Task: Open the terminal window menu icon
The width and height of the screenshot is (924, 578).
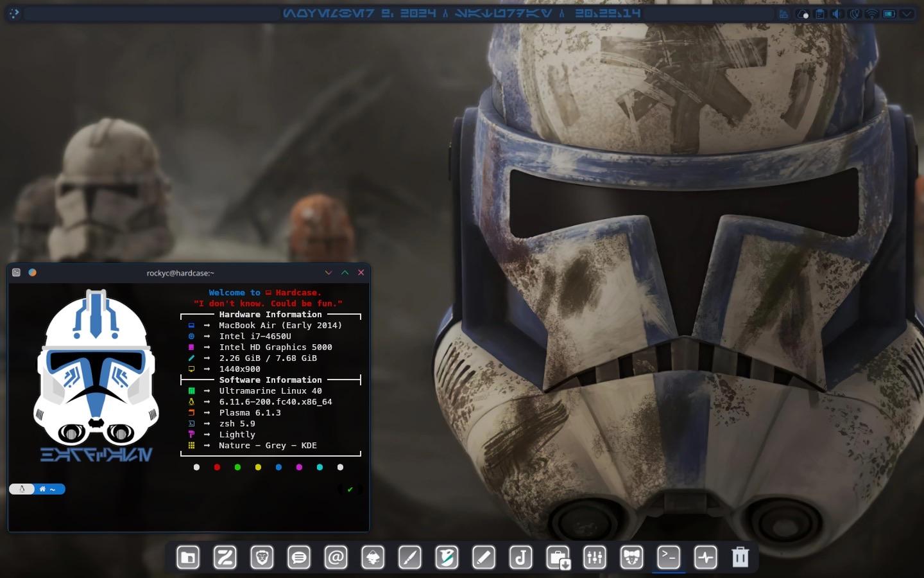Action: pyautogui.click(x=17, y=272)
